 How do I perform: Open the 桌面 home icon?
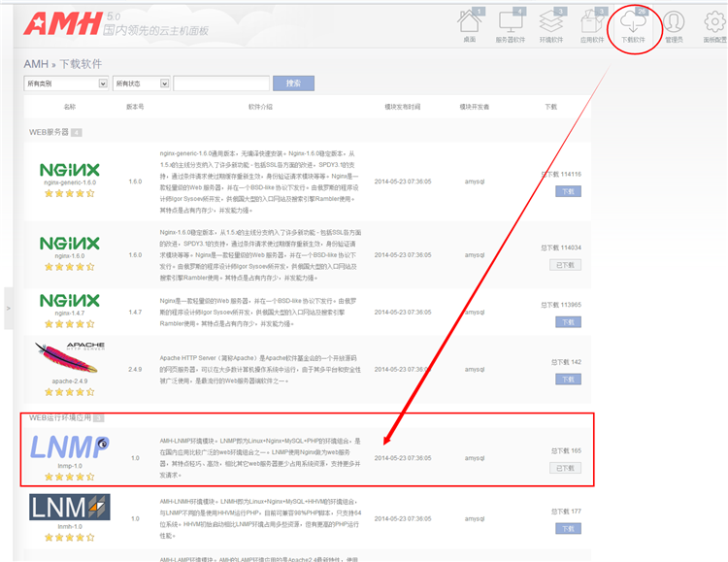pyautogui.click(x=469, y=22)
